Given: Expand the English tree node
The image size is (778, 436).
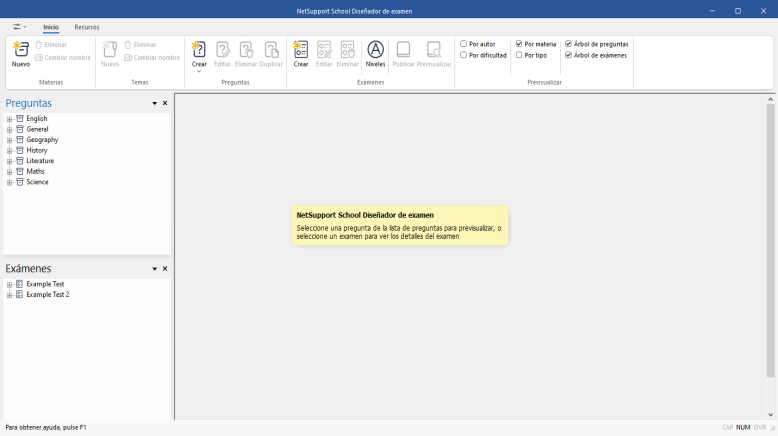Looking at the screenshot, I should tap(9, 119).
